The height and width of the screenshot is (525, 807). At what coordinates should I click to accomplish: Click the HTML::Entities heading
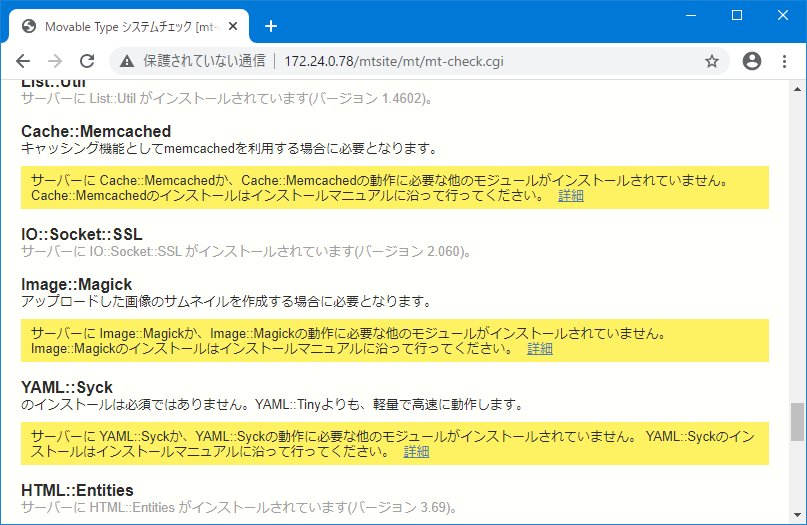(77, 490)
